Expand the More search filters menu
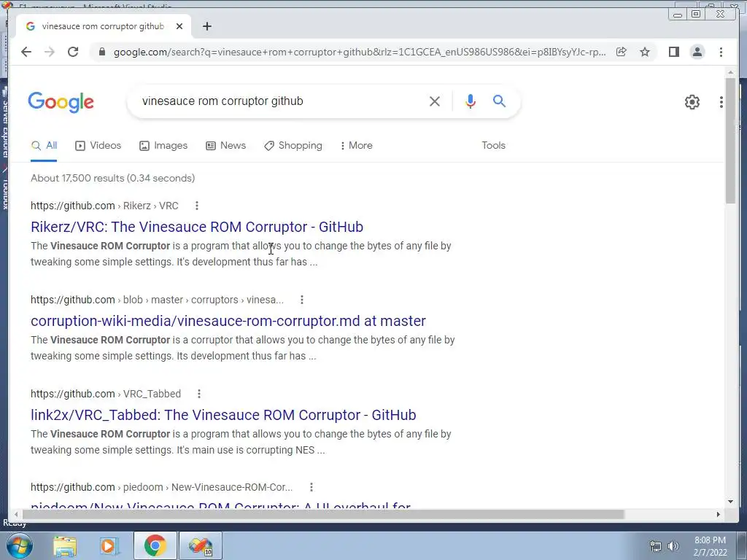747x560 pixels. pos(357,145)
